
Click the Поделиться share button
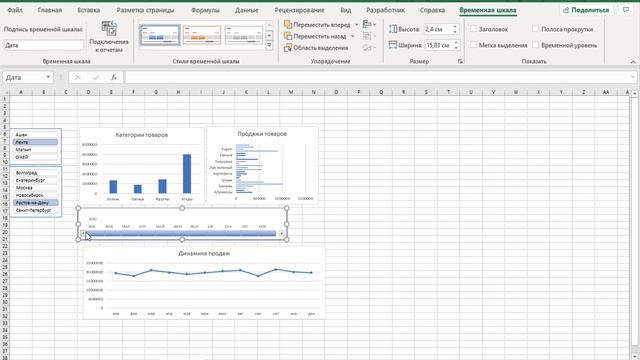click(586, 10)
